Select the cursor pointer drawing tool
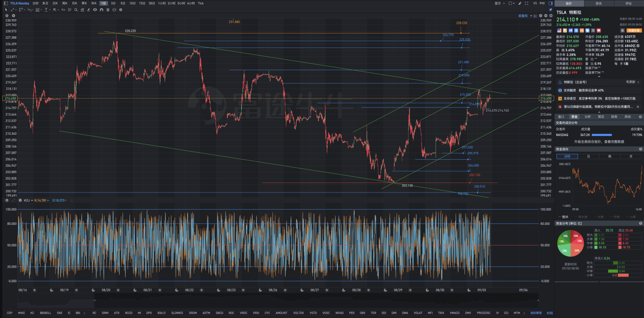 tap(6, 10)
